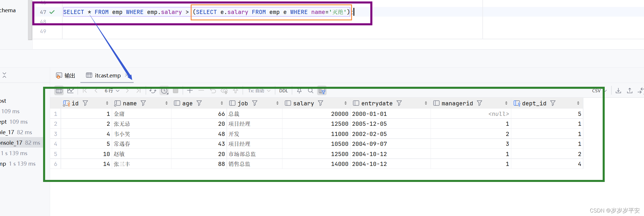Viewport: 644px width, 216px height.
Task: Sort by entrydate column arrows
Action: [426, 103]
